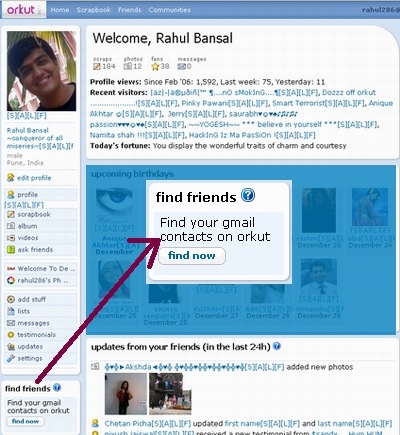Open settings in the sidebar
The image size is (400, 435).
(30, 358)
